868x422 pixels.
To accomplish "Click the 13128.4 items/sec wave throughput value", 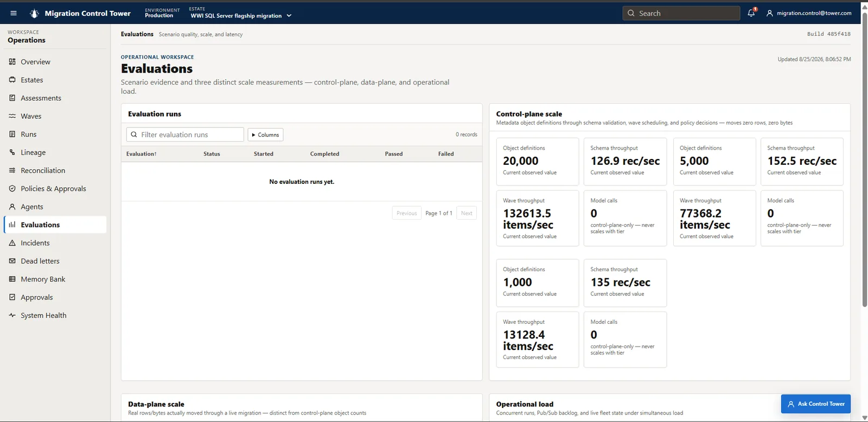I will click(528, 341).
